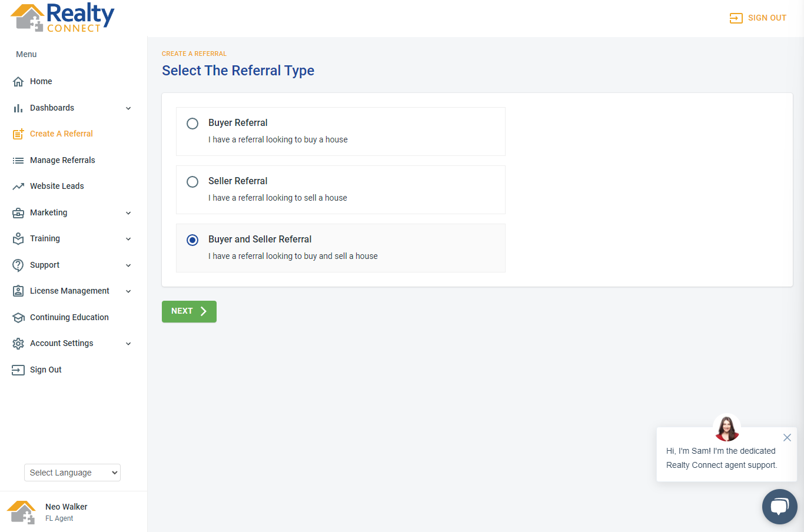Click the Realty Connect logo
Image resolution: width=804 pixels, height=532 pixels.
63,18
